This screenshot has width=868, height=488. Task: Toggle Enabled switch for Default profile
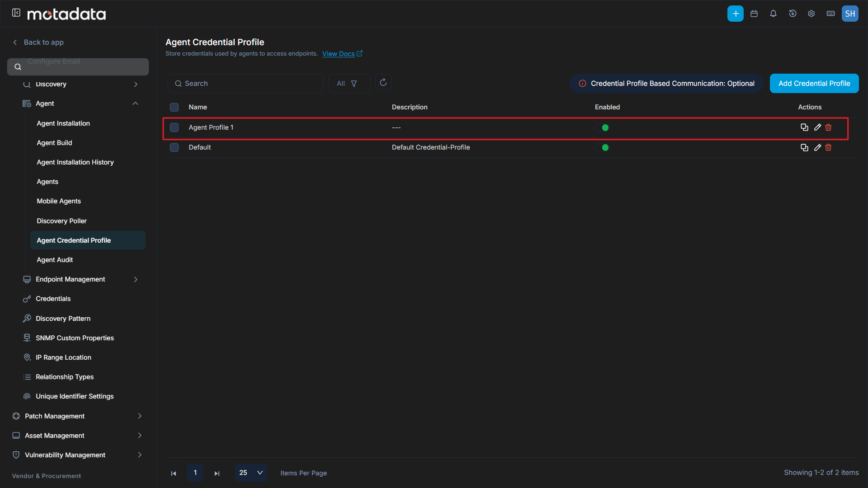tap(602, 147)
